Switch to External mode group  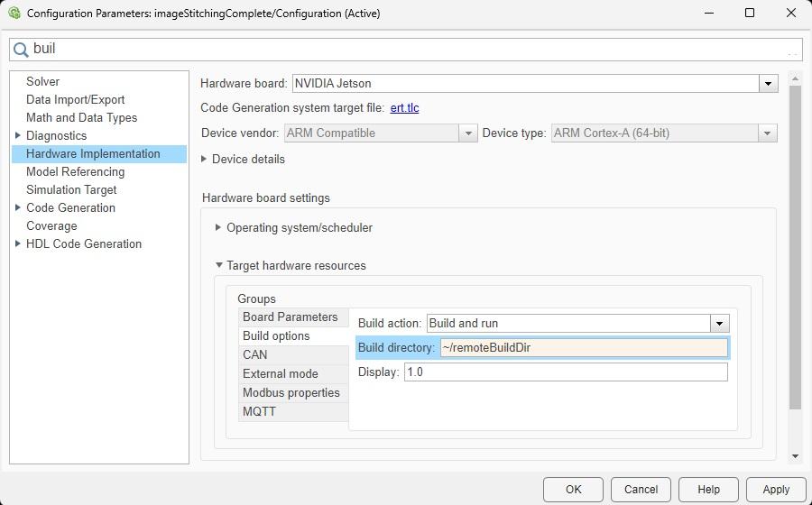(293, 374)
